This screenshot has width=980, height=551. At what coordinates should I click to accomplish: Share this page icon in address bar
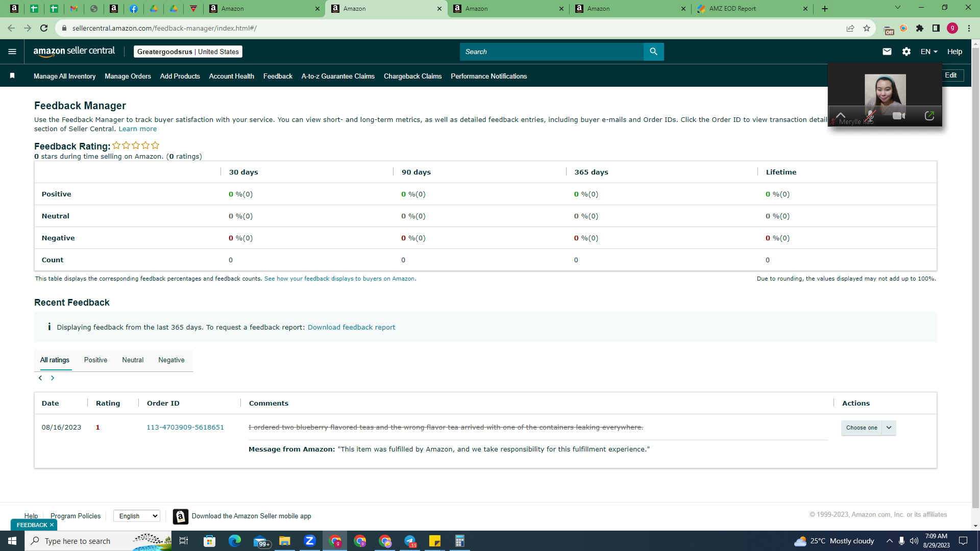point(850,28)
